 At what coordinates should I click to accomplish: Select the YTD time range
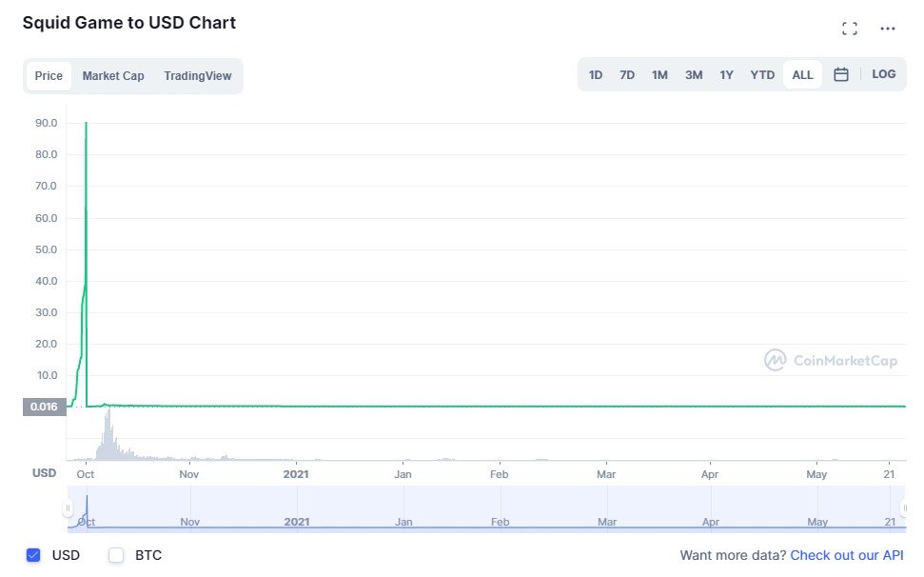click(x=761, y=74)
